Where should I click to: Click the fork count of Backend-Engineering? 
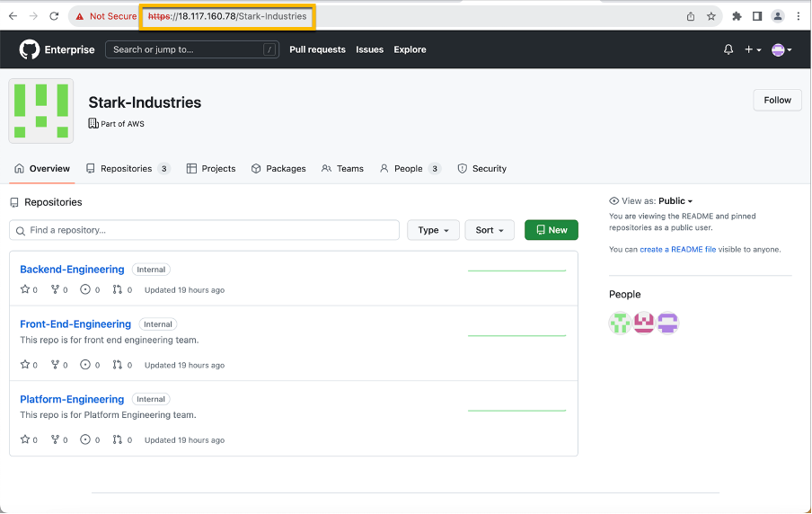tap(59, 289)
